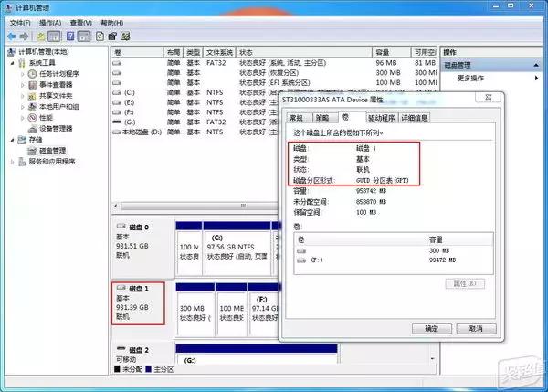Viewport: 548px width, 392px height.
Task: Click the Refresh toolbar icon
Action: (x=100, y=36)
